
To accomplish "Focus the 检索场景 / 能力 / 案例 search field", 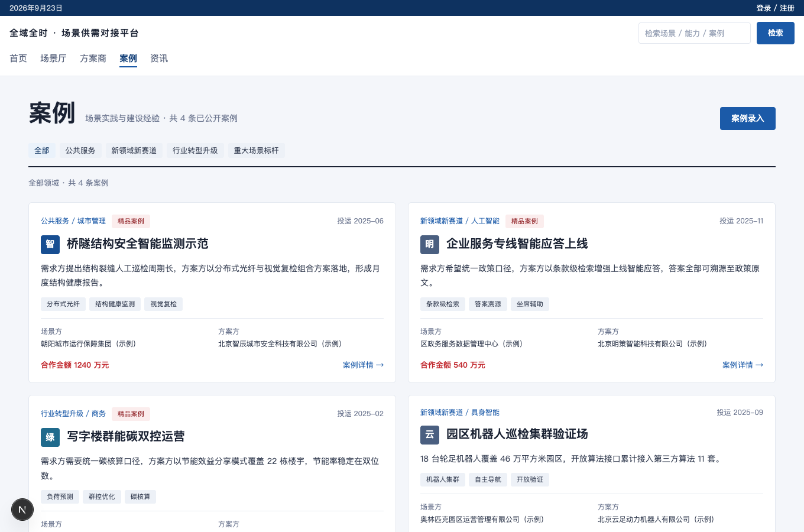I will (x=695, y=33).
